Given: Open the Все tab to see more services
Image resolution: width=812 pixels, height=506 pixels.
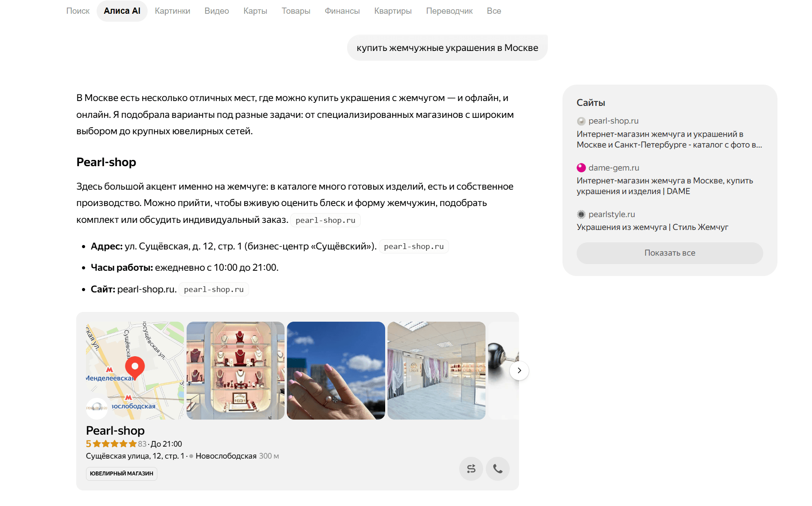Looking at the screenshot, I should pyautogui.click(x=494, y=11).
